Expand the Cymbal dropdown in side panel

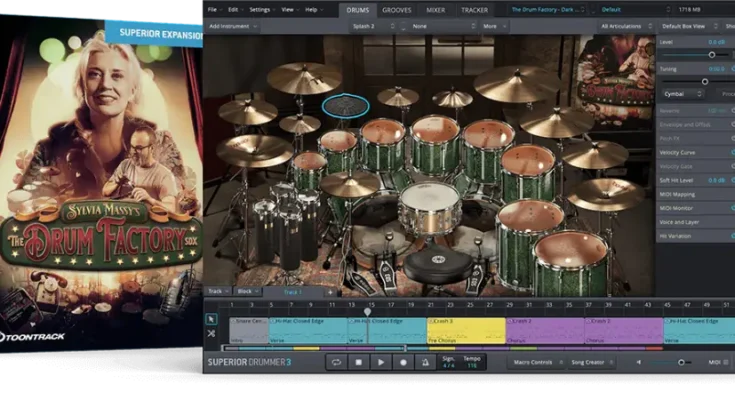(x=685, y=94)
